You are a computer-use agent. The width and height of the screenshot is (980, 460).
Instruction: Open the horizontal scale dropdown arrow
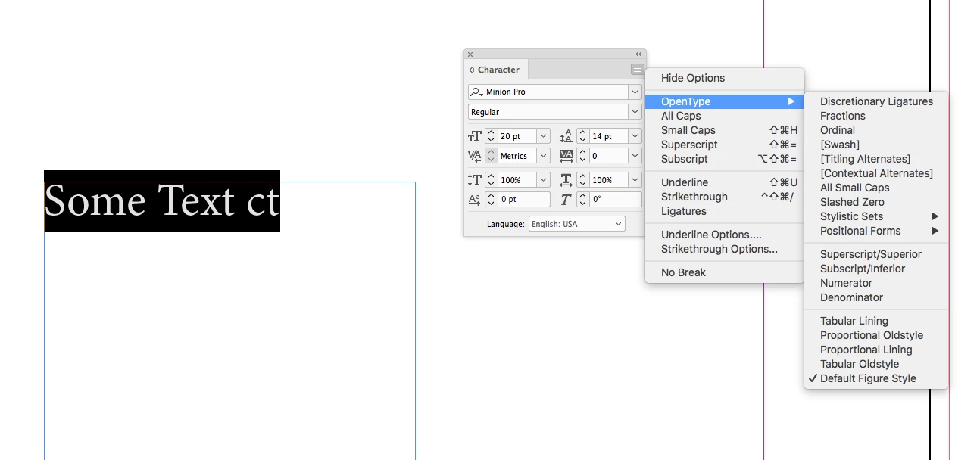click(x=635, y=180)
